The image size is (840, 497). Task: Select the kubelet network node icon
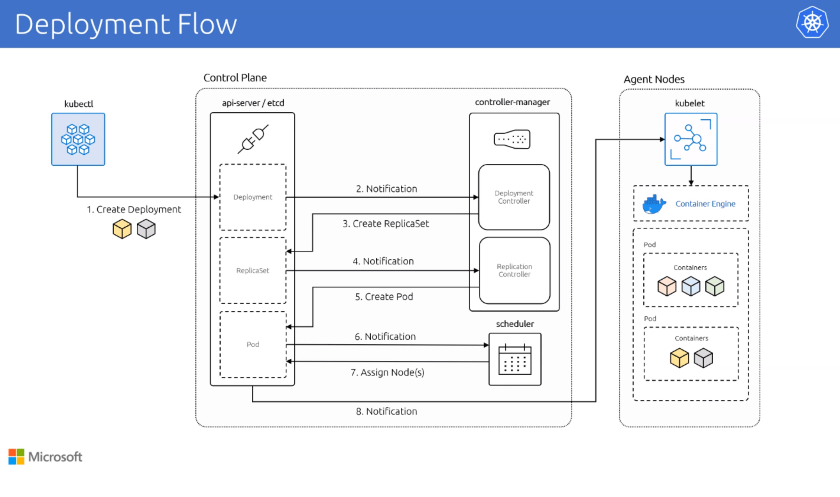click(691, 138)
